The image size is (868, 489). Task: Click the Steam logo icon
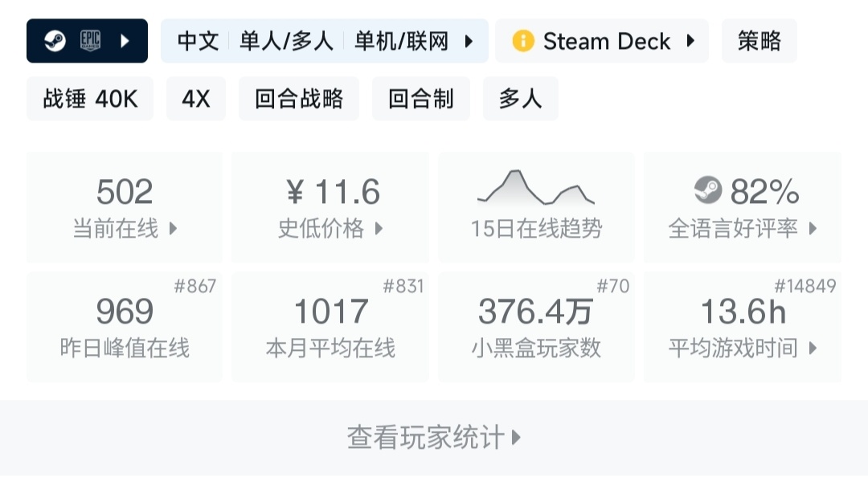click(55, 41)
